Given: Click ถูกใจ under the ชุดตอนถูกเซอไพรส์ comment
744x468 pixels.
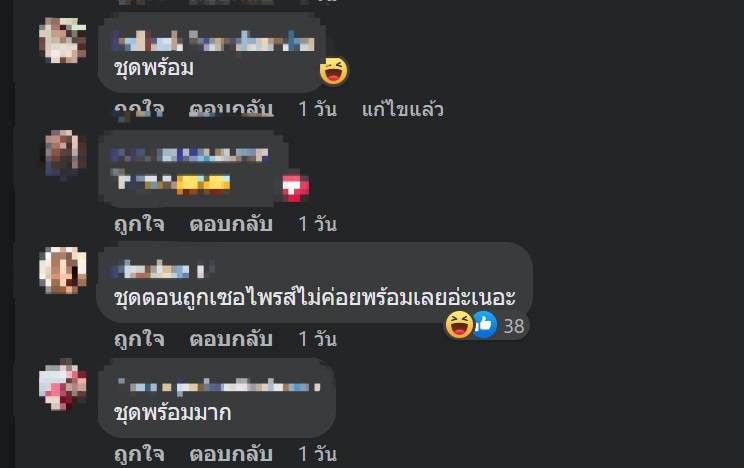Looking at the screenshot, I should pyautogui.click(x=140, y=339).
